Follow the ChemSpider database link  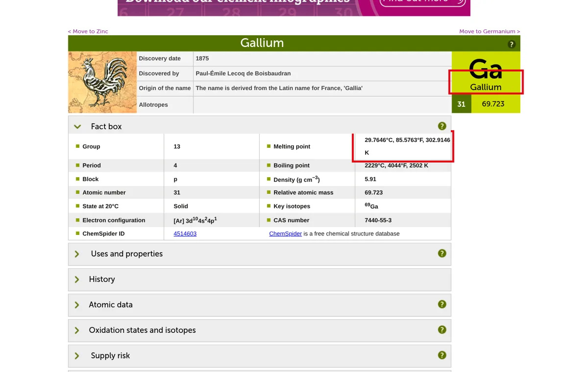click(x=285, y=233)
